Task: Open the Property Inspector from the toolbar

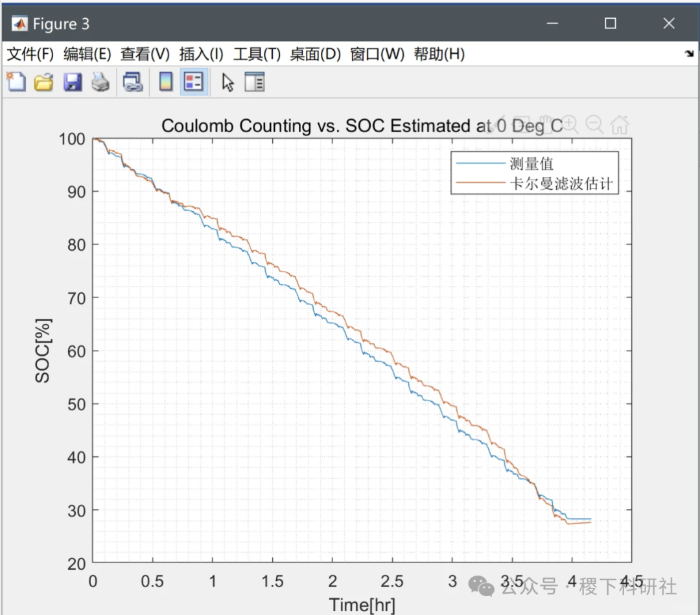Action: click(255, 82)
